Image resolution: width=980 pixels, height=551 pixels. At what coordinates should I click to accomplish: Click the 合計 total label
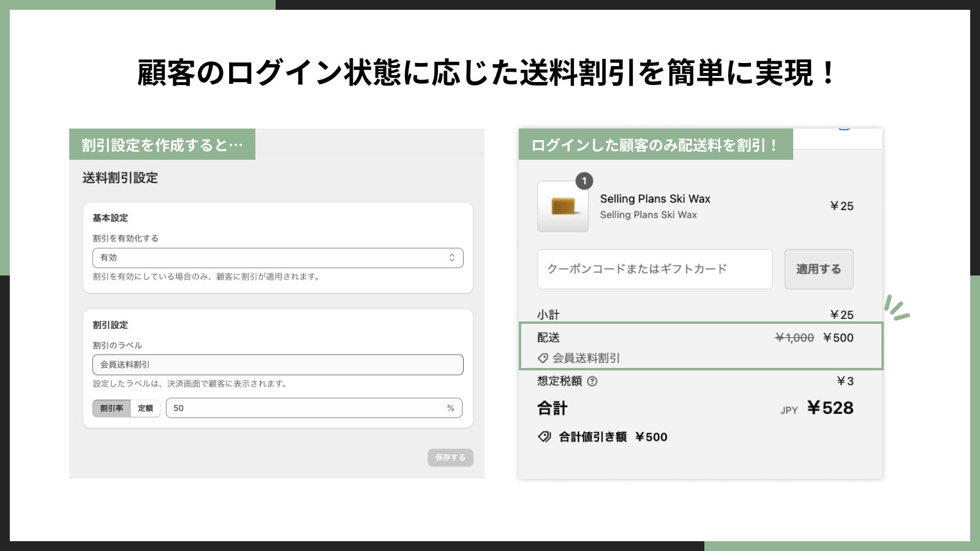pos(552,408)
